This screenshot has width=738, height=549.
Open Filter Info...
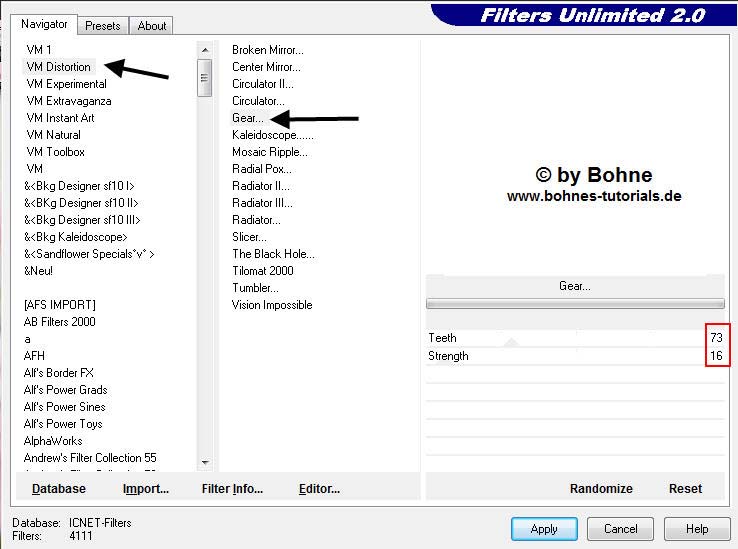pyautogui.click(x=232, y=489)
